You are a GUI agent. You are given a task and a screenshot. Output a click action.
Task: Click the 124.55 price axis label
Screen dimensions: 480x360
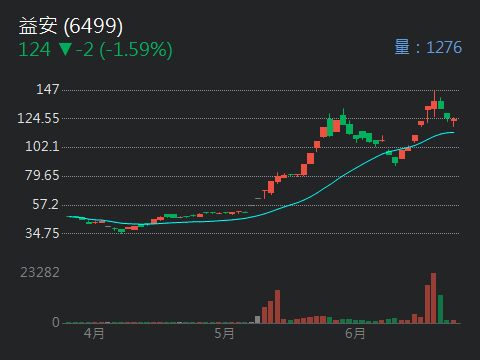pyautogui.click(x=38, y=118)
